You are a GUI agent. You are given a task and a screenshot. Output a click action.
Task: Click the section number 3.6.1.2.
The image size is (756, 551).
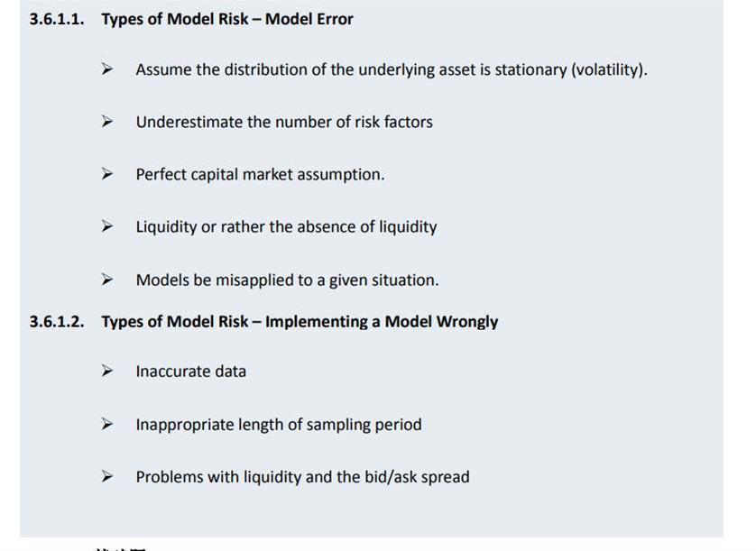(57, 322)
